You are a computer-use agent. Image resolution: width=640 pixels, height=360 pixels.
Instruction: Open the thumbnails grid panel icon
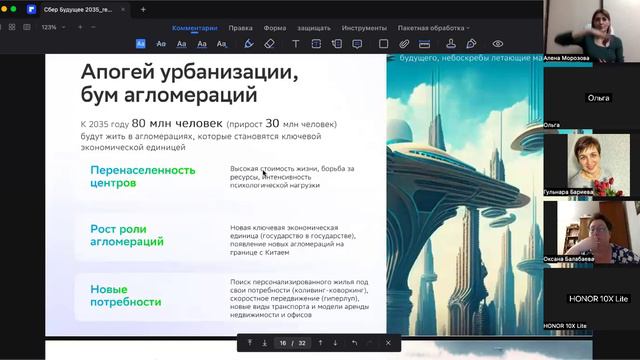coord(12,27)
